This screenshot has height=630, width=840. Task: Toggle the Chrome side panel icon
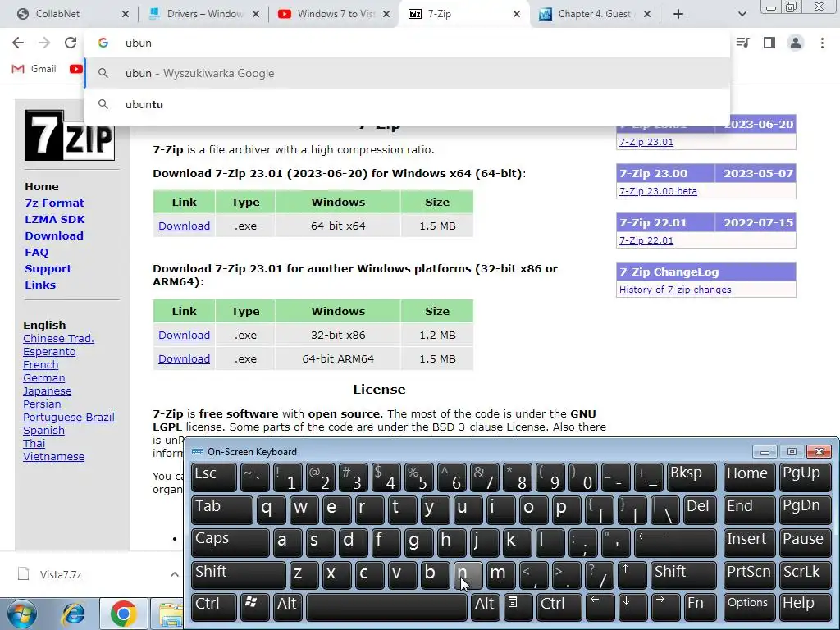(x=769, y=43)
